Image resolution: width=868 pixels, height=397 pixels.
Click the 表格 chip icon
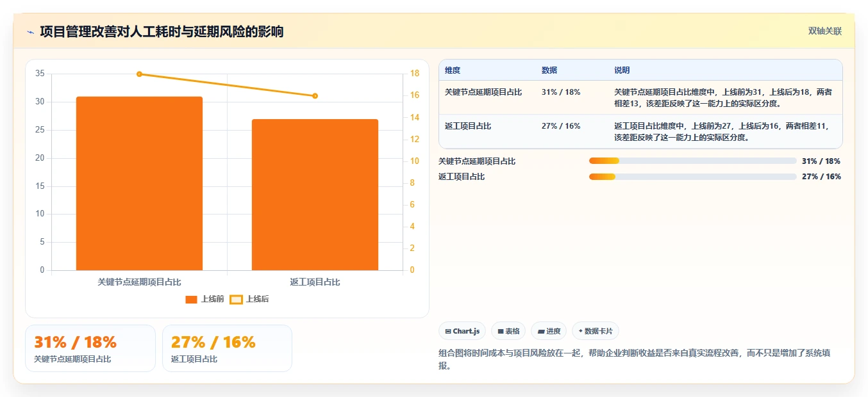[x=501, y=332]
